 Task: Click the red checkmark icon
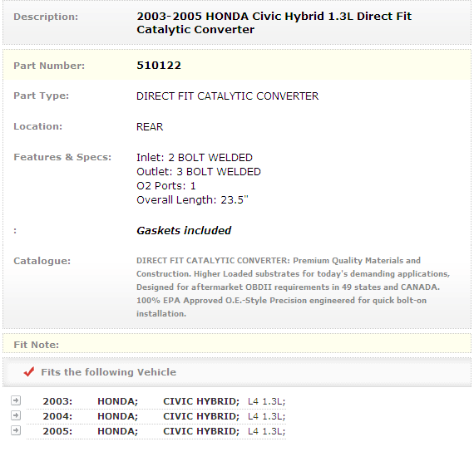point(29,371)
